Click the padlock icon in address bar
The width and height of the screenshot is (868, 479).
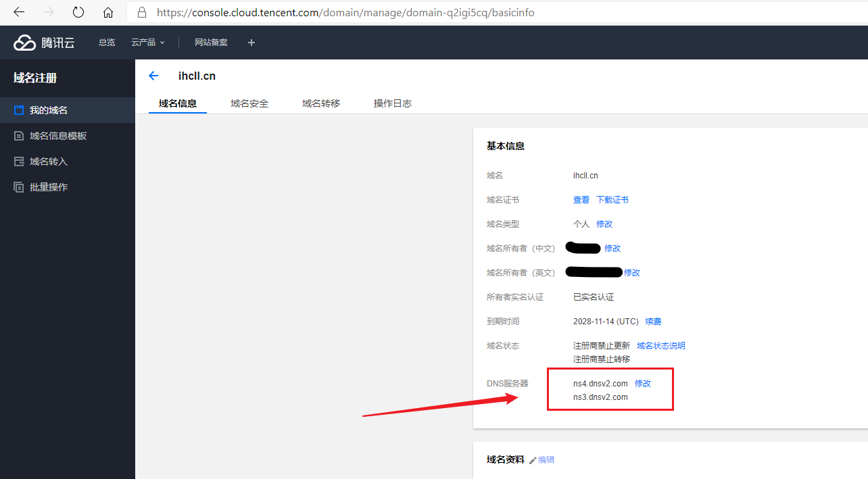tap(141, 12)
